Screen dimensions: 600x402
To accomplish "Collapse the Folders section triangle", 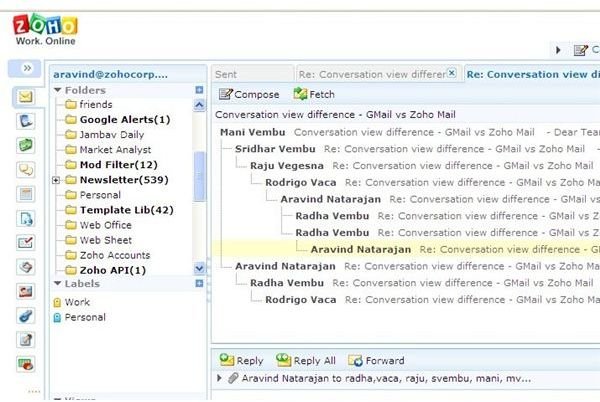I will tap(58, 90).
